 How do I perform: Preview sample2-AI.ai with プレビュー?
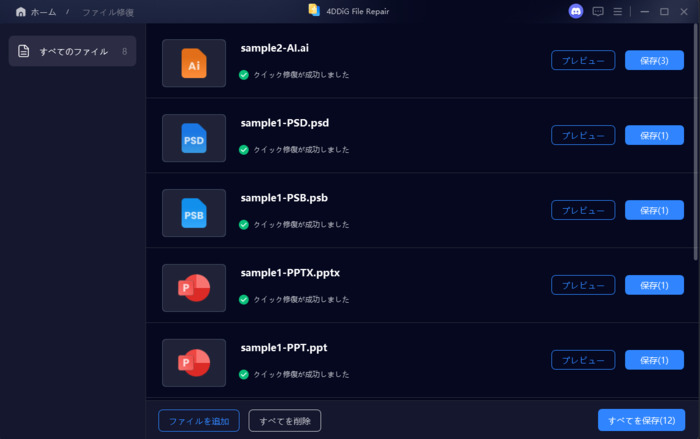(583, 60)
